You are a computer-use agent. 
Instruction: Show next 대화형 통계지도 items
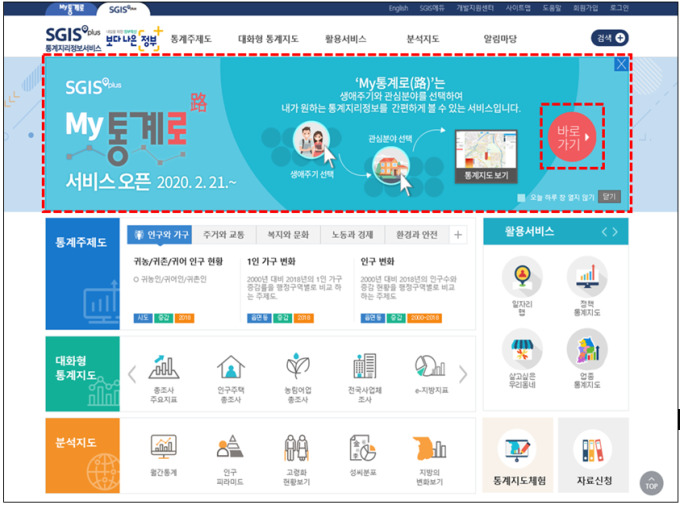click(463, 374)
